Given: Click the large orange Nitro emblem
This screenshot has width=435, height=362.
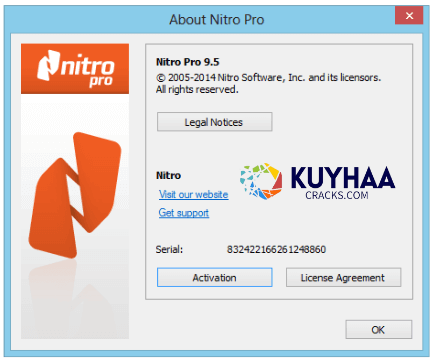Looking at the screenshot, I should 75,195.
